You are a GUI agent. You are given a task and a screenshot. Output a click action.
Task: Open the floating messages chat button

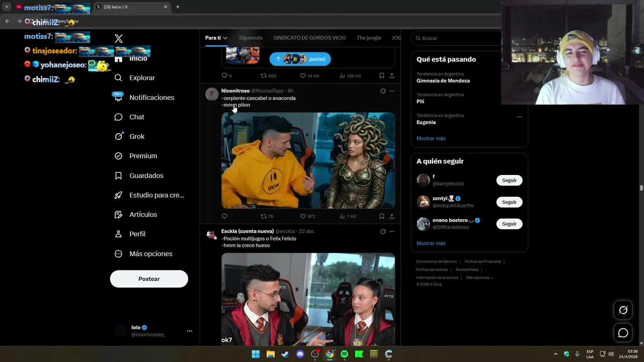click(623, 333)
